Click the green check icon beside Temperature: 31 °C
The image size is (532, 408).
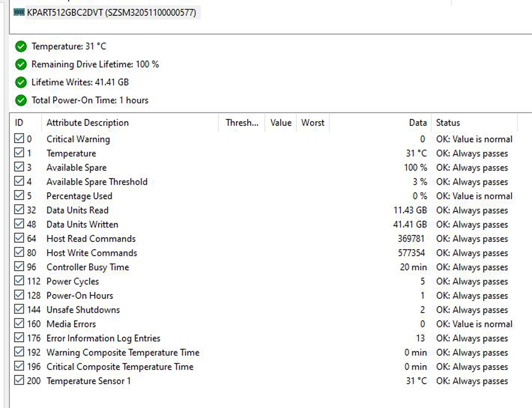21,47
